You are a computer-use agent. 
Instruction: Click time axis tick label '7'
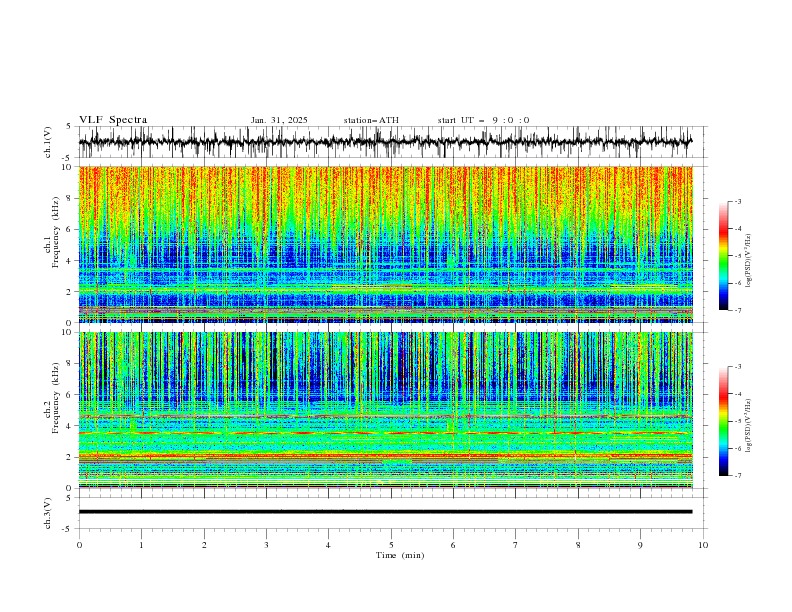coord(516,545)
